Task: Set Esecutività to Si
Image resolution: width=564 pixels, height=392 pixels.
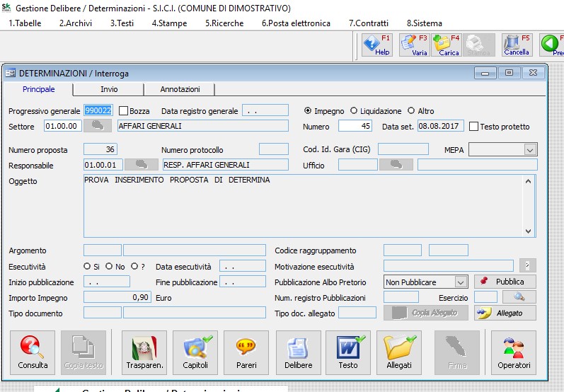Action: (x=86, y=266)
